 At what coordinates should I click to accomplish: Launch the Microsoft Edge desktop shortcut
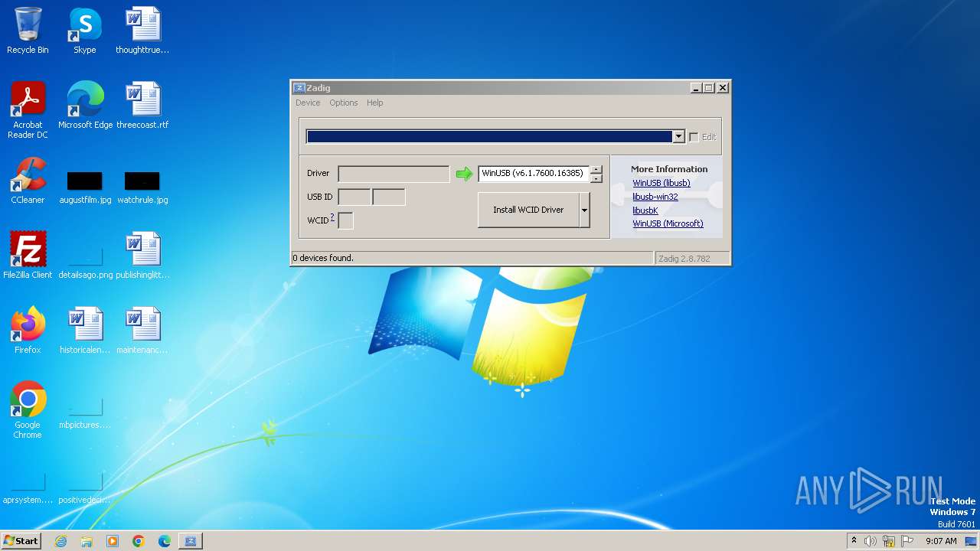pos(85,106)
